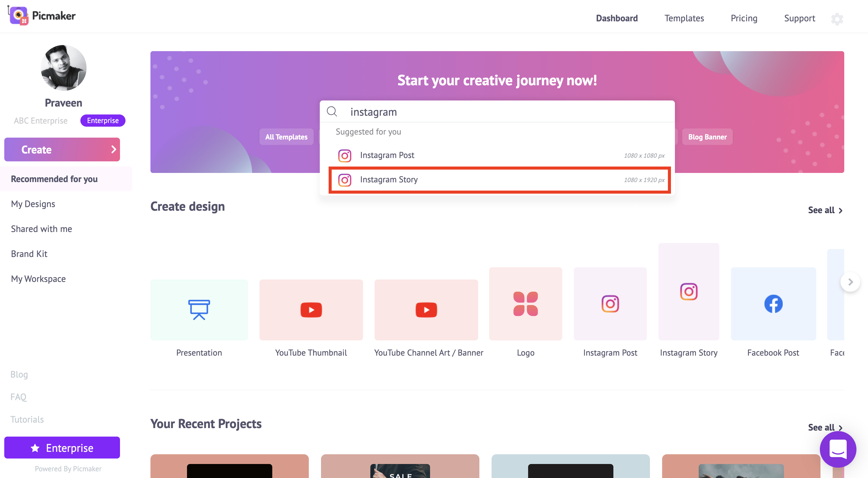Click the Instagram Post card label
Image resolution: width=868 pixels, height=478 pixels.
[x=610, y=353]
